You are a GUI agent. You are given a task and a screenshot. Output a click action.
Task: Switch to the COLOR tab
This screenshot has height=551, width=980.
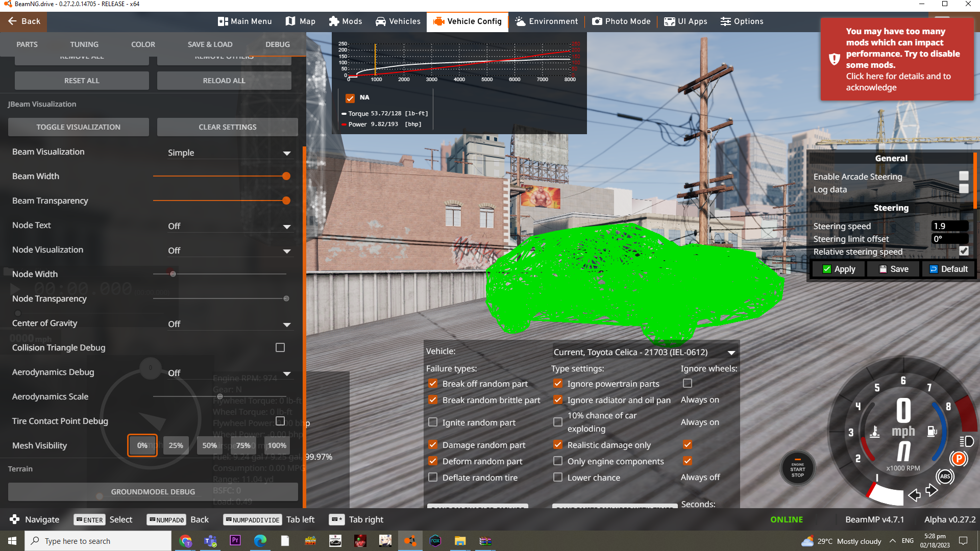(x=143, y=44)
